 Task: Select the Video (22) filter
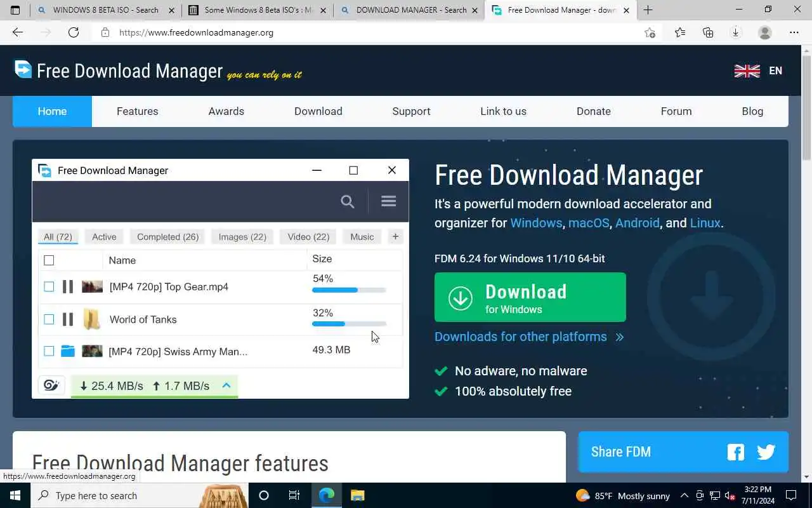(308, 237)
